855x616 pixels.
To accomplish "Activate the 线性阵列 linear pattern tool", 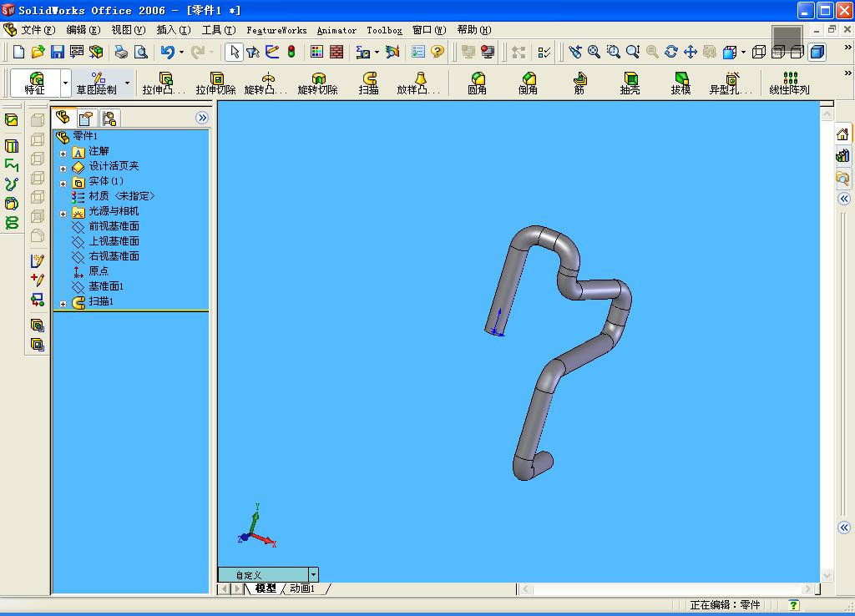I will click(789, 83).
